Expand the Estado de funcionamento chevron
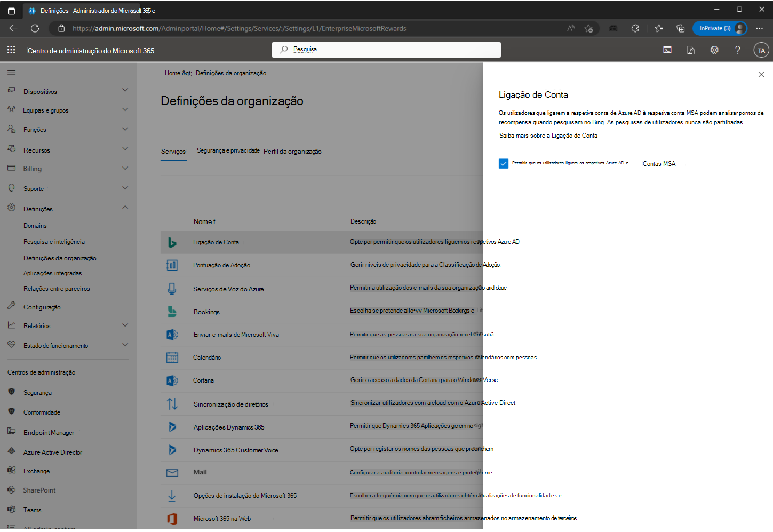Image resolution: width=773 pixels, height=532 pixels. click(125, 345)
